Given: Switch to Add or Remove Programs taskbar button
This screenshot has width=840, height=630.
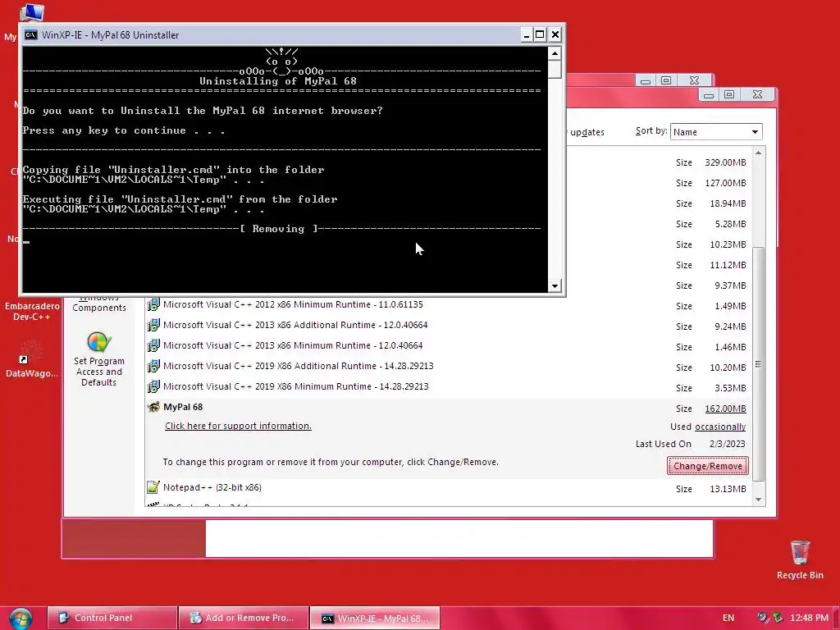Looking at the screenshot, I should tap(243, 618).
